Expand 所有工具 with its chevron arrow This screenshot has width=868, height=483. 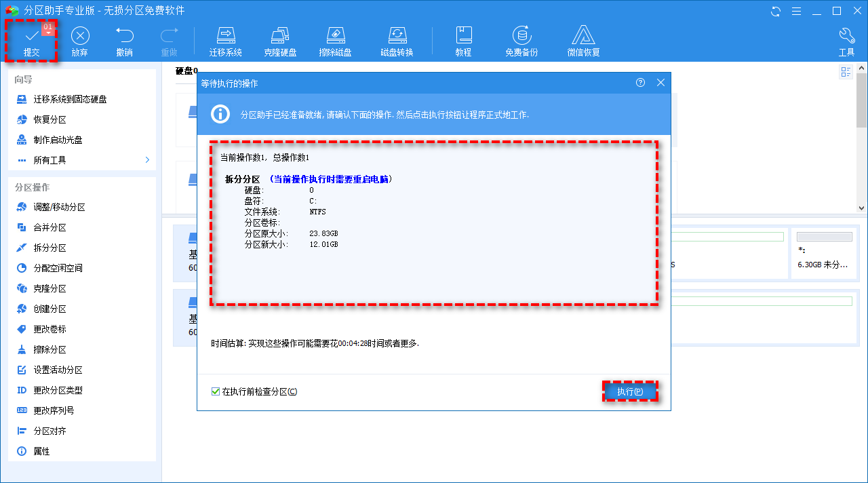coord(146,160)
